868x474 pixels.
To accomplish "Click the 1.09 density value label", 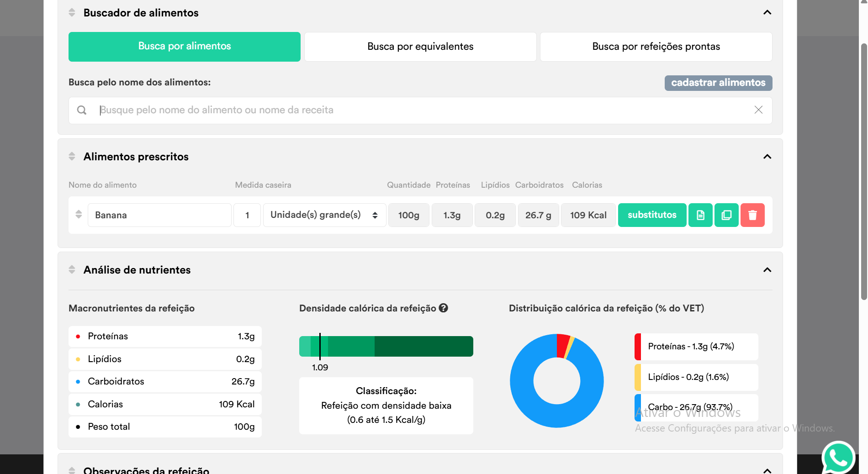I will click(x=320, y=368).
